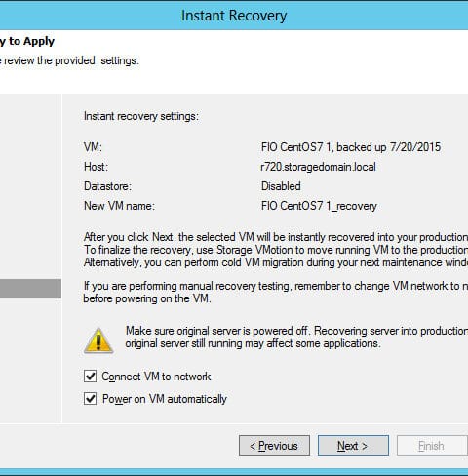Screen dimensions: 468x476
Task: Uncheck Connect VM to network checkbox
Action: tap(90, 377)
